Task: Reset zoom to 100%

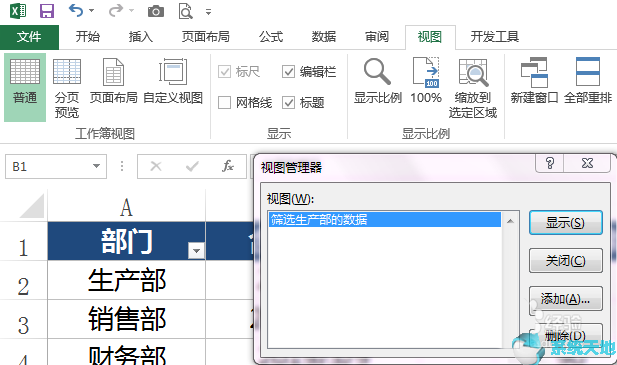Action: click(426, 81)
